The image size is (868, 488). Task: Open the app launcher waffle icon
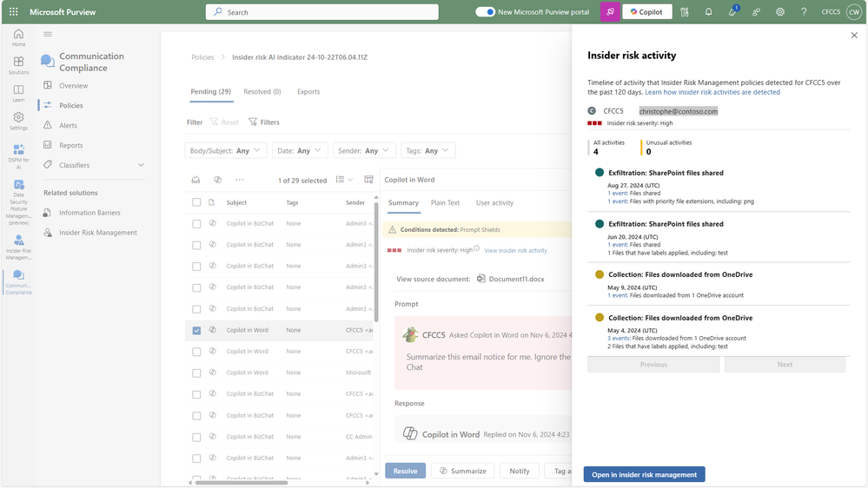coord(13,11)
